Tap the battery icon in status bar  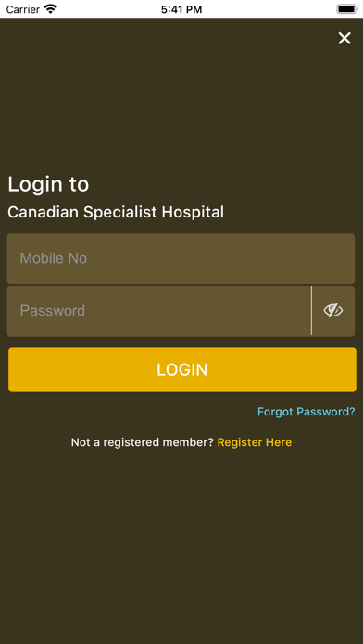pyautogui.click(x=347, y=9)
